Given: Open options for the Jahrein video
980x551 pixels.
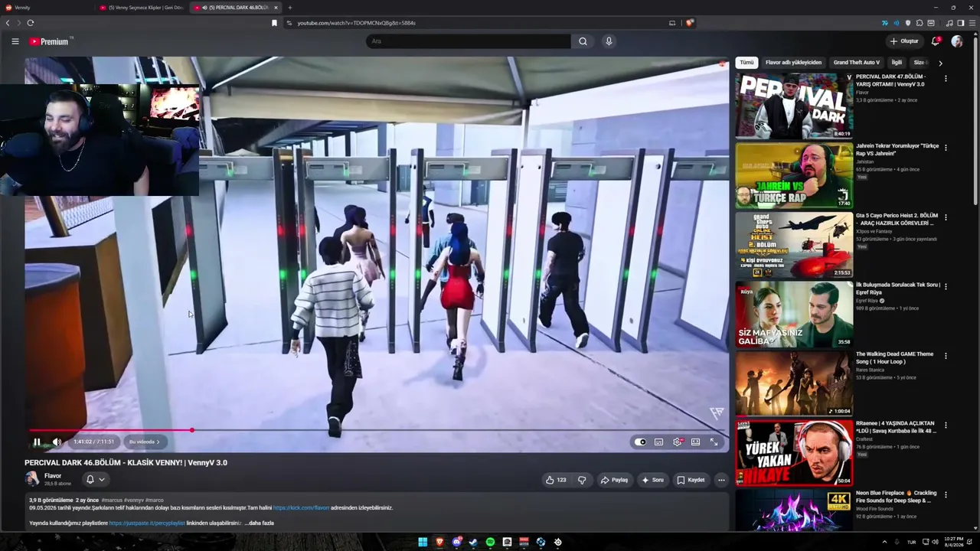Looking at the screenshot, I should (x=946, y=148).
